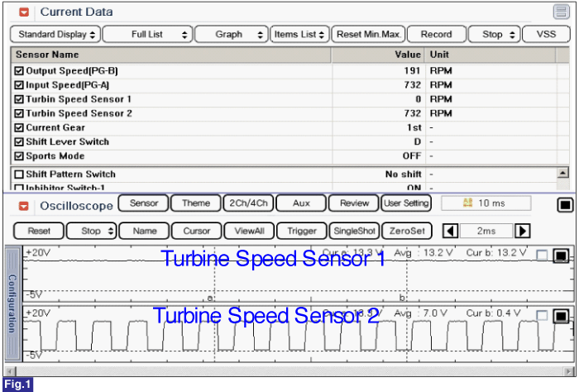Uncheck Output Speed(PG-B) sensor
The width and height of the screenshot is (579, 392).
tap(19, 71)
